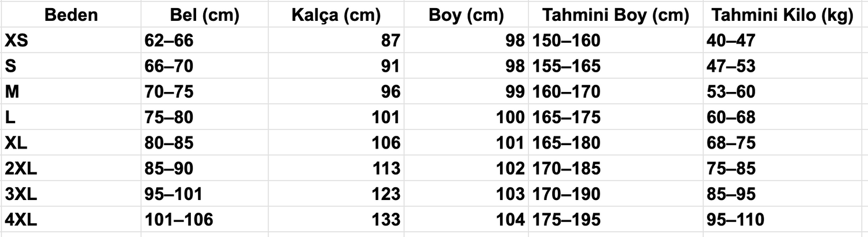Select the Bel (cm) header cell

click(204, 16)
